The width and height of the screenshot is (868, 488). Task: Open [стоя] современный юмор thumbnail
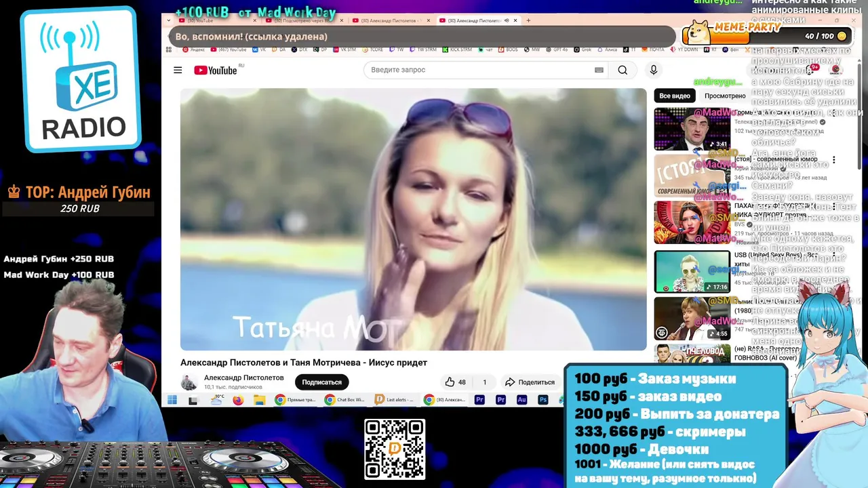692,176
